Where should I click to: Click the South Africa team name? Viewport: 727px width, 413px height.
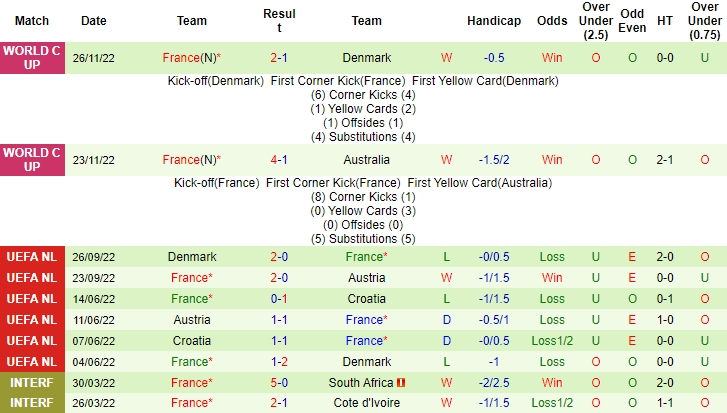(x=361, y=383)
